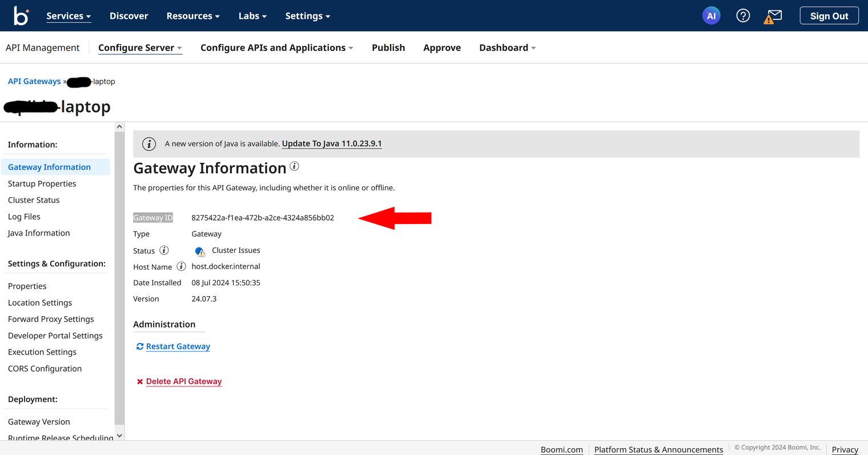Screen dimensions: 868x455
Task: Open the AI account avatar icon
Action: click(711, 15)
